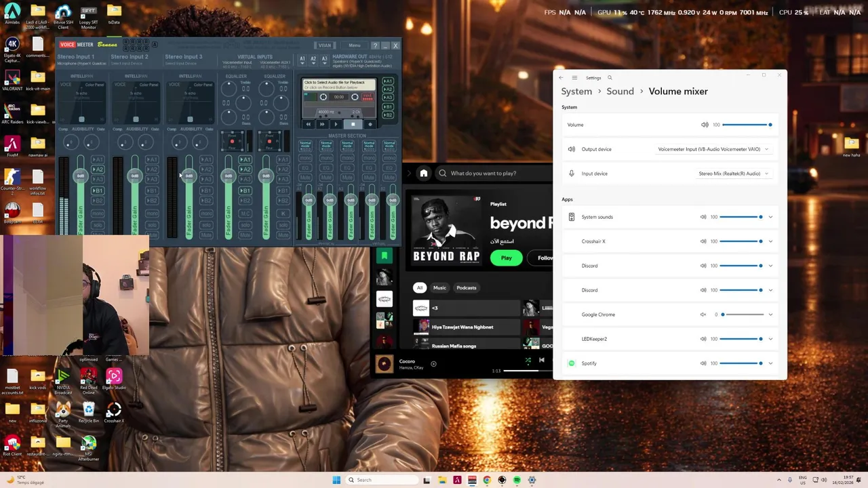Click the Spotify icon in taskbar
This screenshot has height=488, width=868.
click(517, 480)
